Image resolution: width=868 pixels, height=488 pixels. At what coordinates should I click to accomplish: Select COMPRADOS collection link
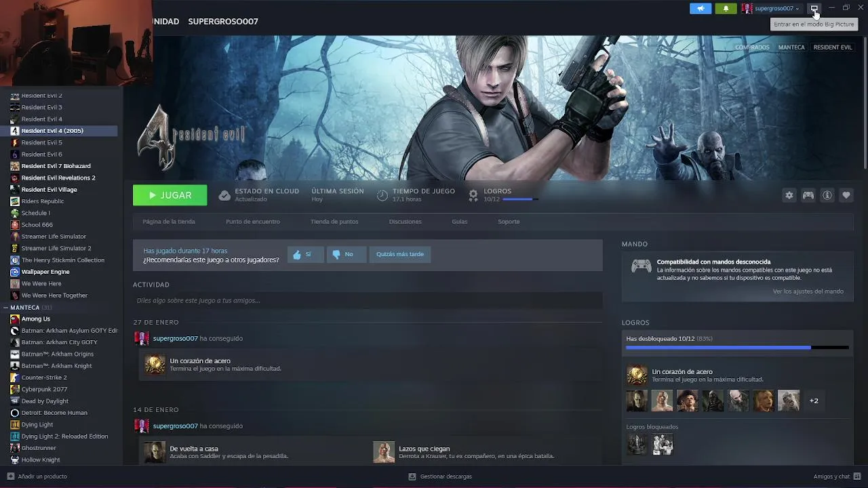click(752, 47)
